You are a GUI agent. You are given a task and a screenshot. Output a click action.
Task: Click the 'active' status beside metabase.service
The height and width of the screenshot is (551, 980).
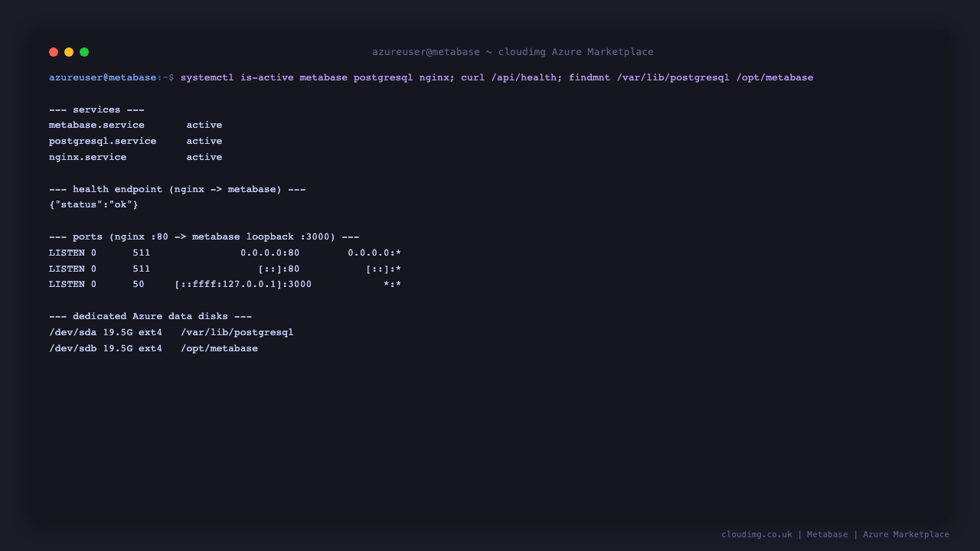click(204, 125)
